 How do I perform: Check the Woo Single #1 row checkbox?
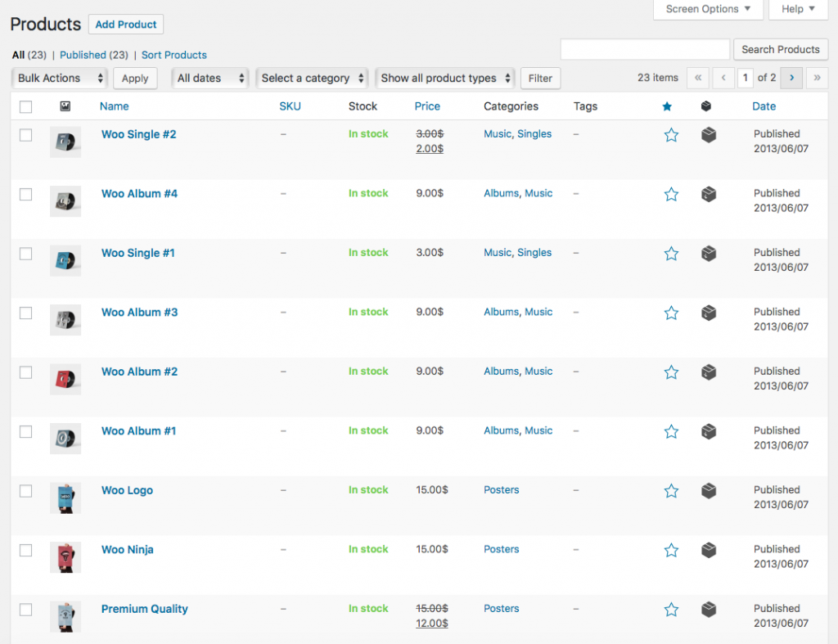coord(25,254)
